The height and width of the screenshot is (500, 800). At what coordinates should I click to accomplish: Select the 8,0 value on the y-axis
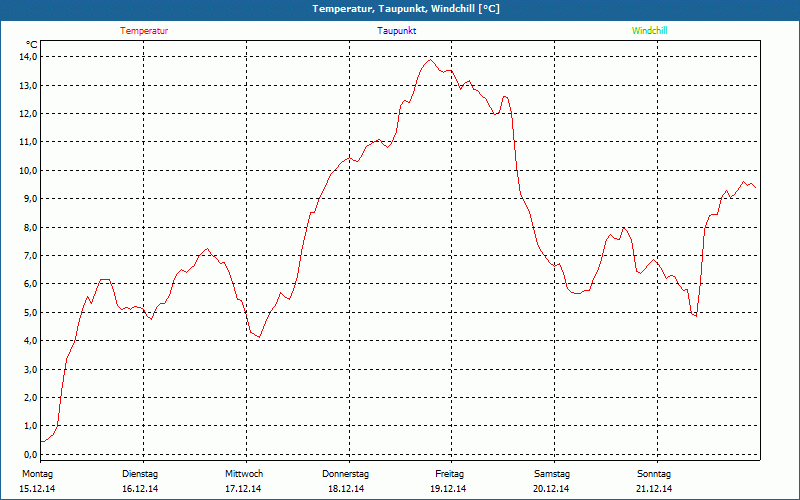[29, 227]
